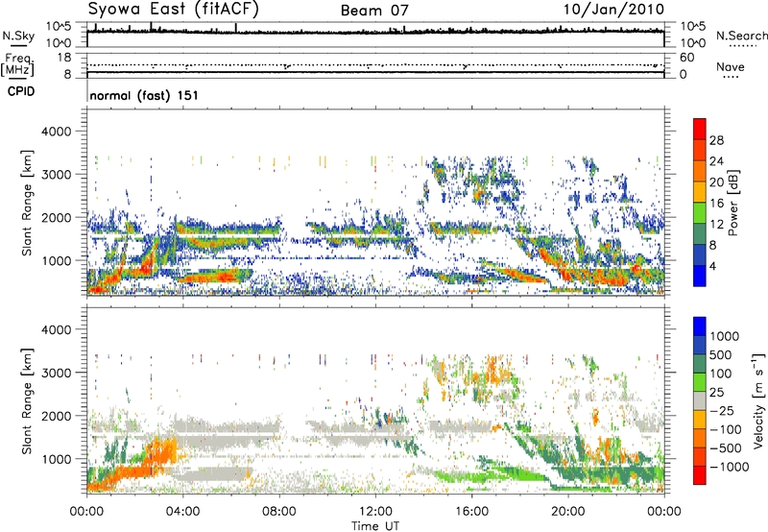Click the '12' label on the Power colorbar
Screen dimensions: 768x532
point(716,225)
